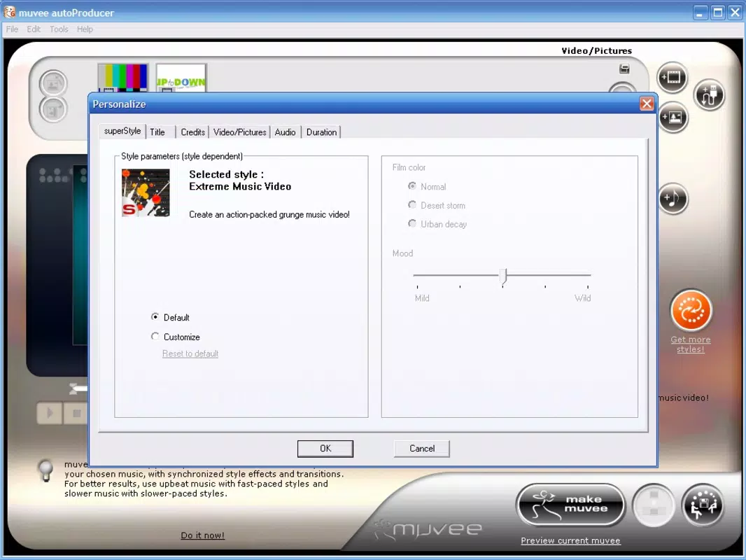Click the Mild label of Mood slider
This screenshot has width=746, height=560.
click(422, 298)
